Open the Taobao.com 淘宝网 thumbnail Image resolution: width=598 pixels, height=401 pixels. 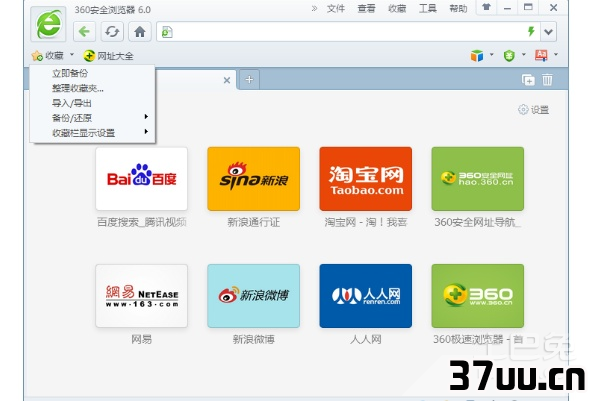click(366, 179)
